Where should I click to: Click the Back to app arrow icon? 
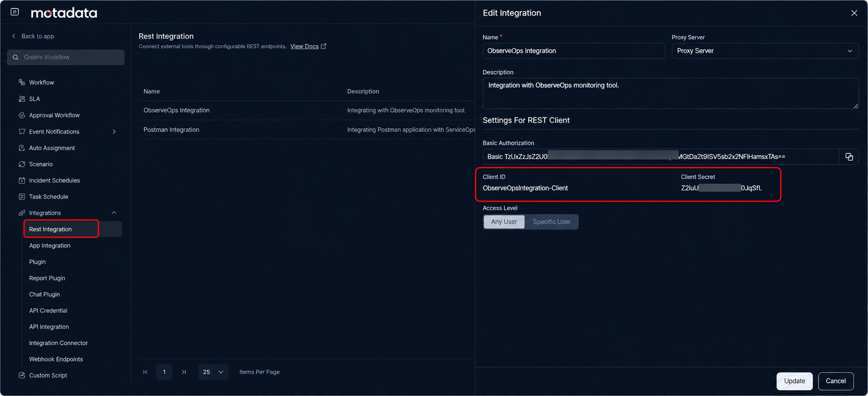pyautogui.click(x=14, y=36)
